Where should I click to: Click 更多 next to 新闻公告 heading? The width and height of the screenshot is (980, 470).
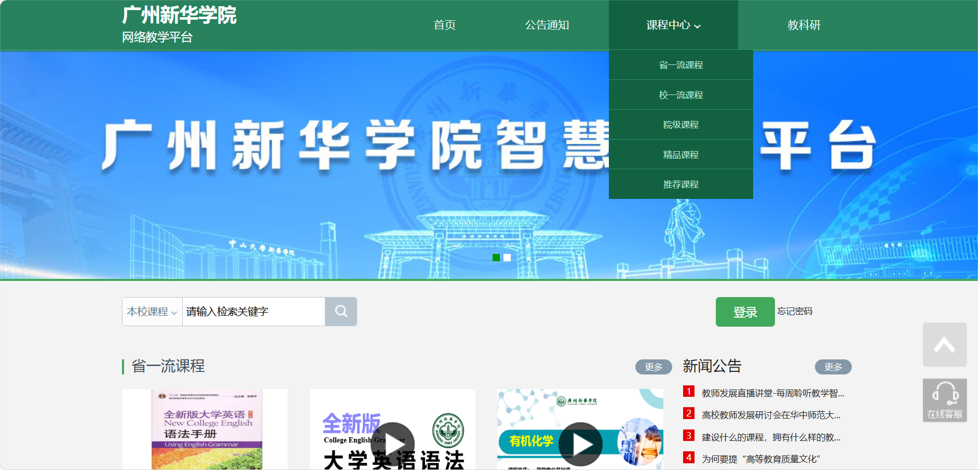(833, 367)
